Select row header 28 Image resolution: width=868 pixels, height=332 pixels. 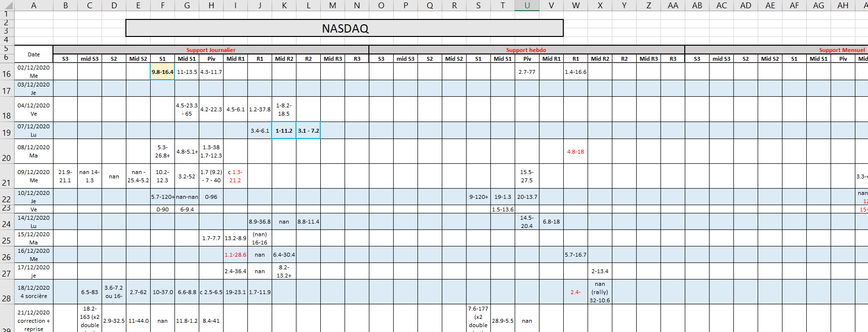pos(7,292)
